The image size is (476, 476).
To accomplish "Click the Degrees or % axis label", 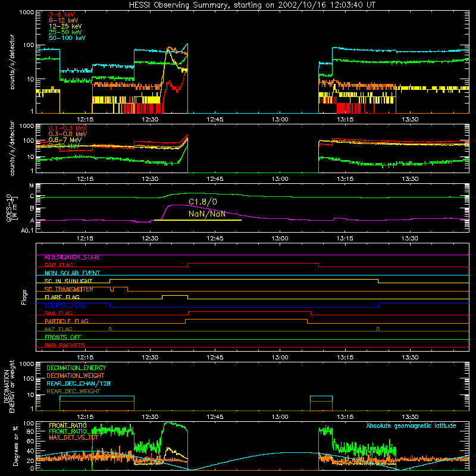I will (15, 446).
